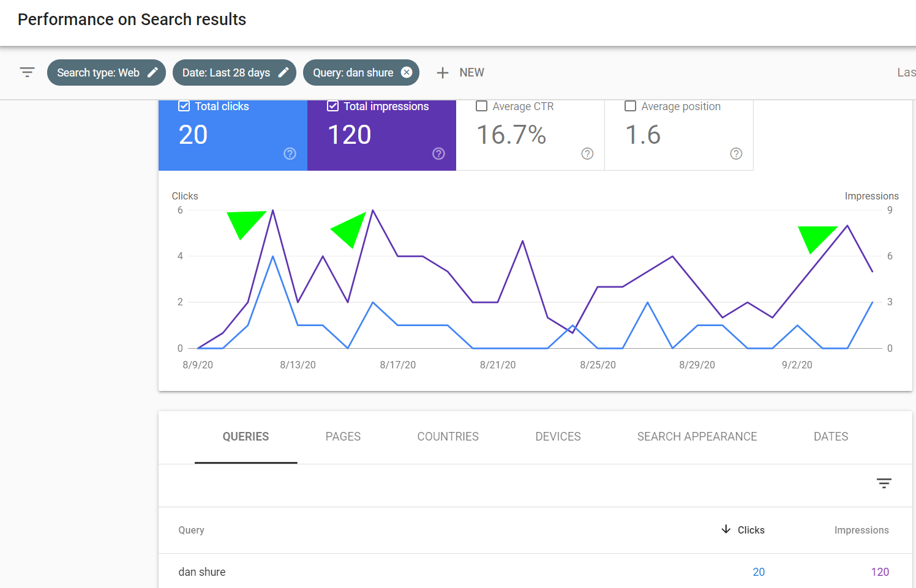Open the table filter rows icon
The image size is (916, 588).
point(884,483)
